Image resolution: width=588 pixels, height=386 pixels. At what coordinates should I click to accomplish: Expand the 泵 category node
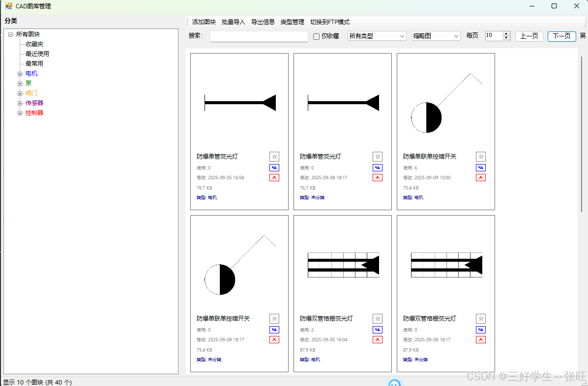[x=20, y=83]
